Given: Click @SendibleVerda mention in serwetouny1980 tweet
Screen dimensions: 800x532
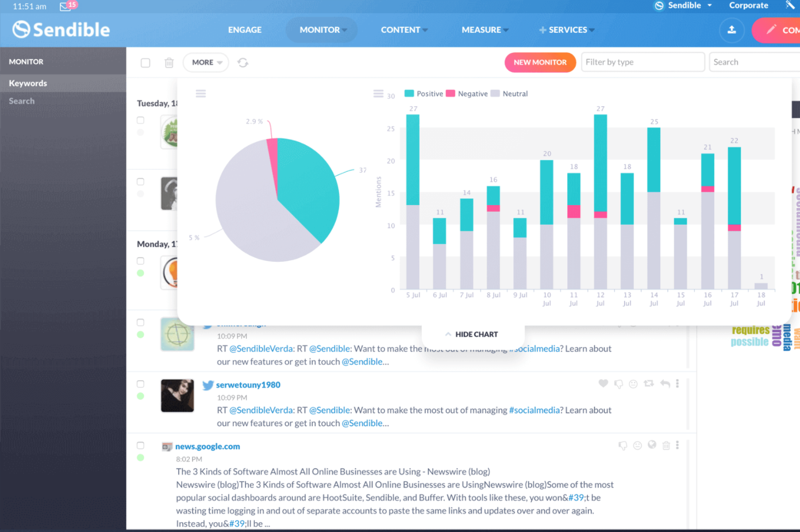Looking at the screenshot, I should pos(261,410).
